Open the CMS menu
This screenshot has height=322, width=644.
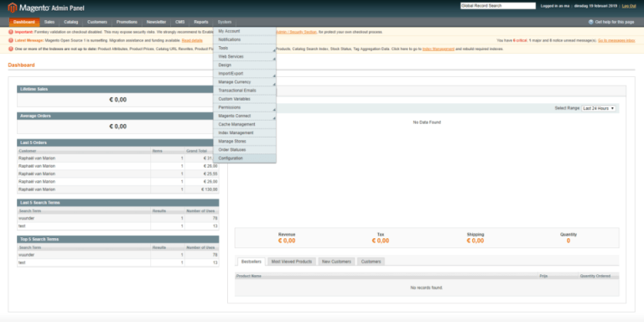180,22
